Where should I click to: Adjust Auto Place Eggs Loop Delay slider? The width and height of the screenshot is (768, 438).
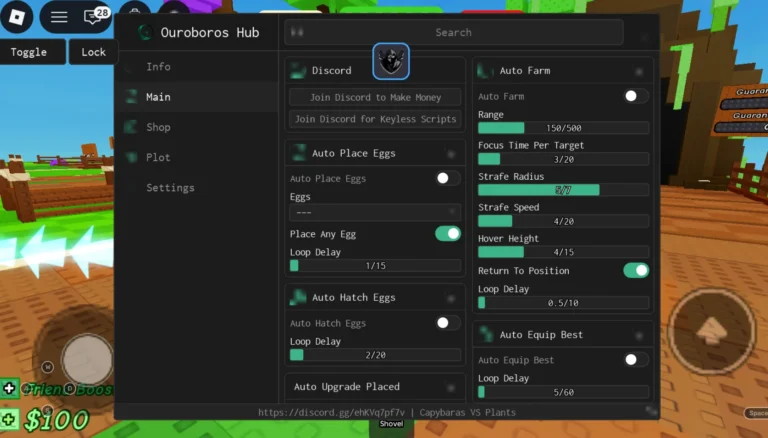tap(375, 266)
